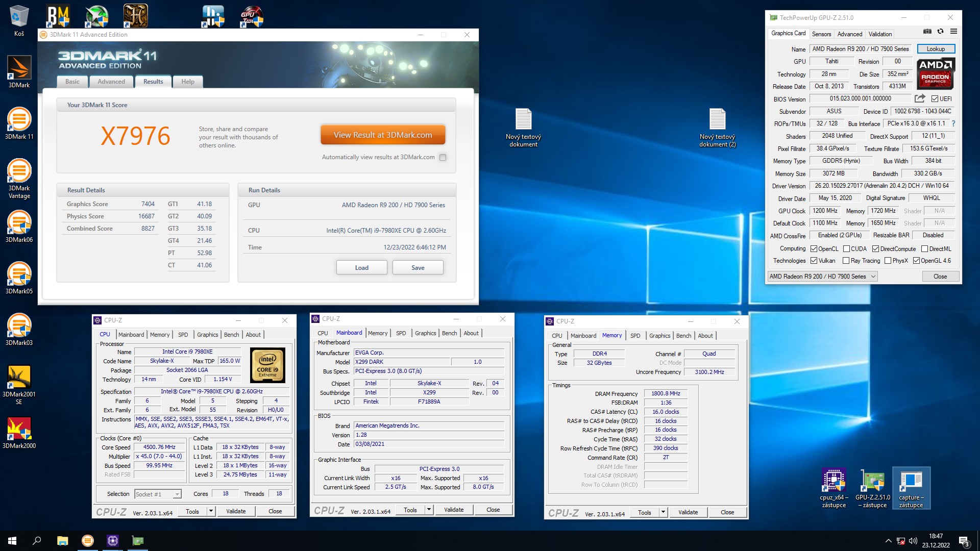This screenshot has width=980, height=551.
Task: Toggle the CUDA checkbox
Action: click(846, 249)
